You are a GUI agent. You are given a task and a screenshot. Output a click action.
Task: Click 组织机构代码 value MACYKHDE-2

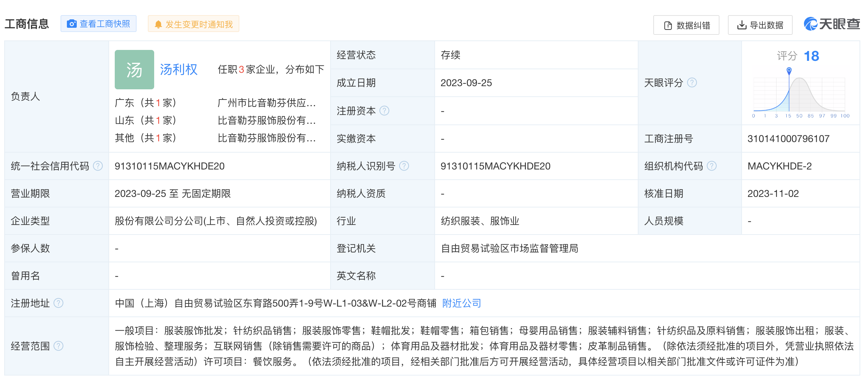click(780, 166)
